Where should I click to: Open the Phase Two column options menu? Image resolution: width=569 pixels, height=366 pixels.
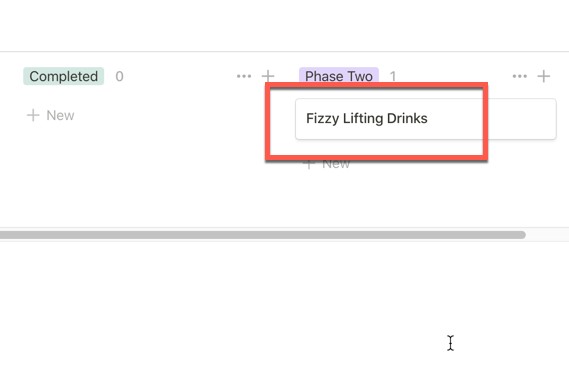520,76
